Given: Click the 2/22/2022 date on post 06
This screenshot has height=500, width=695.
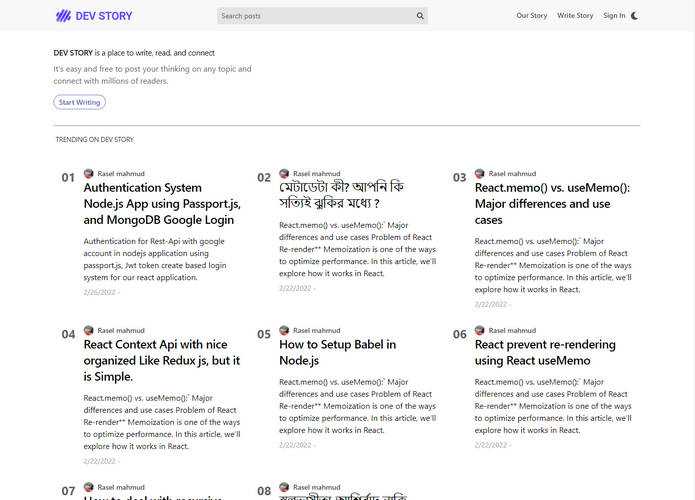Looking at the screenshot, I should 491,445.
